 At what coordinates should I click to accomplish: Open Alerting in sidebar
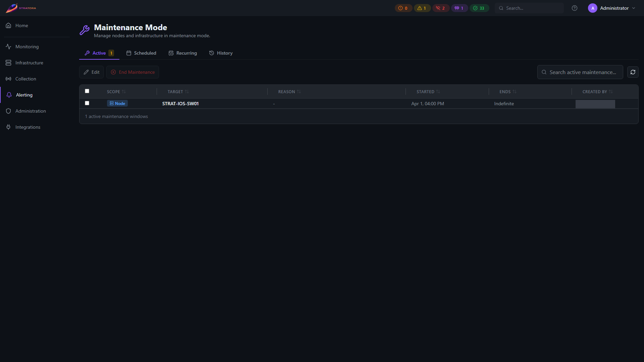click(x=35, y=95)
